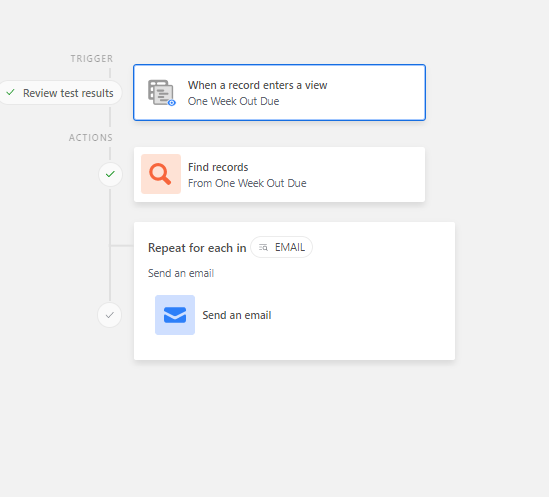The image size is (549, 497).
Task: Click the record-enters-view trigger icon
Action: click(161, 93)
